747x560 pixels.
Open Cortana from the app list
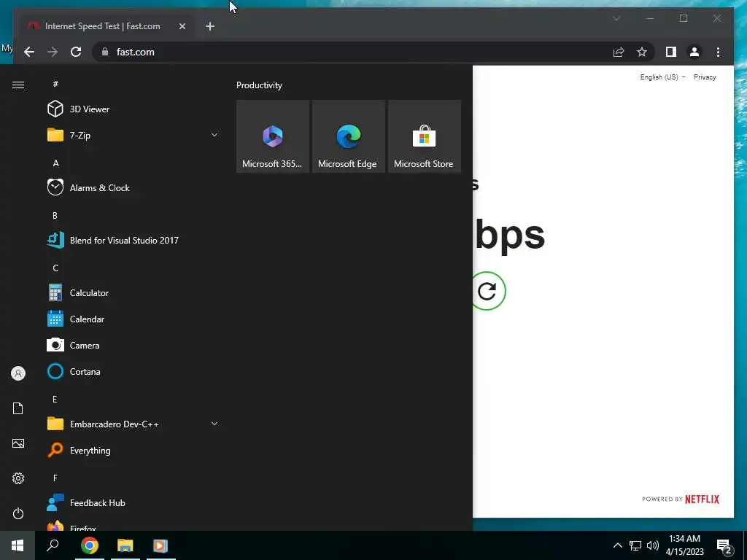point(133,371)
